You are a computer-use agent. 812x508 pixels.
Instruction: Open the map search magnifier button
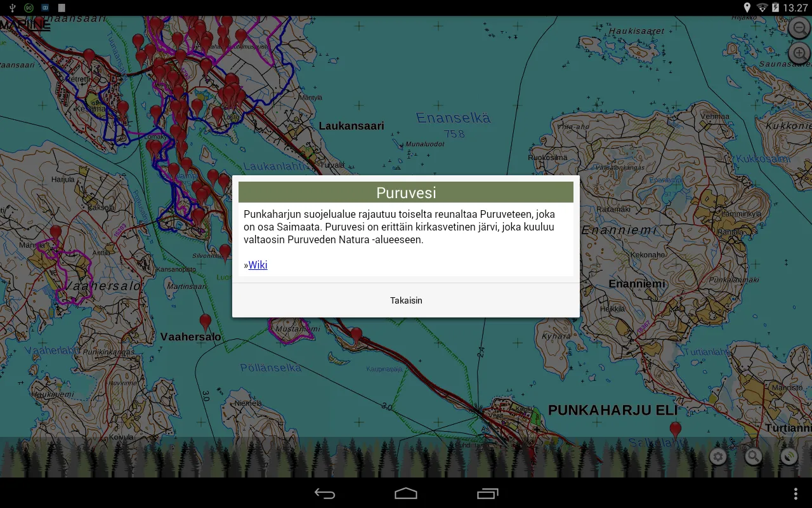point(753,457)
